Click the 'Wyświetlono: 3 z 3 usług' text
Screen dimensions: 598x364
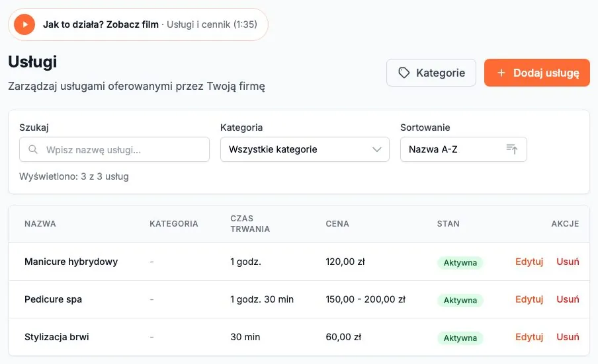click(x=74, y=176)
